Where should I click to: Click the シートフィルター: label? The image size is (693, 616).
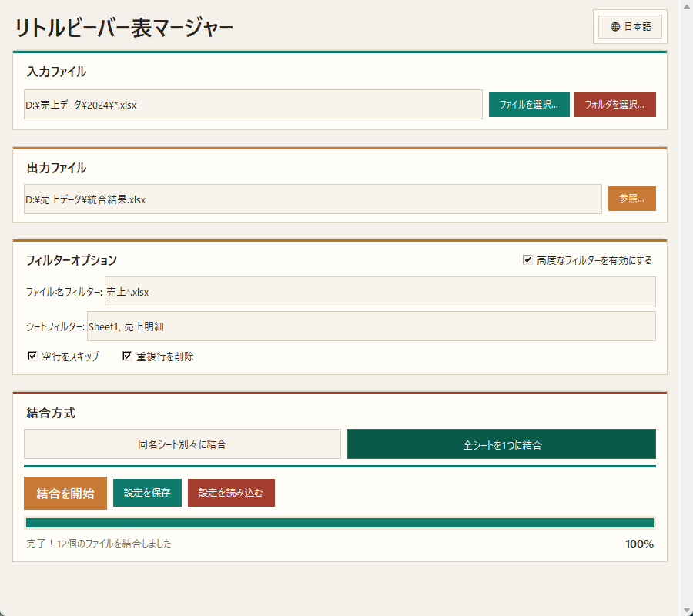(x=55, y=326)
